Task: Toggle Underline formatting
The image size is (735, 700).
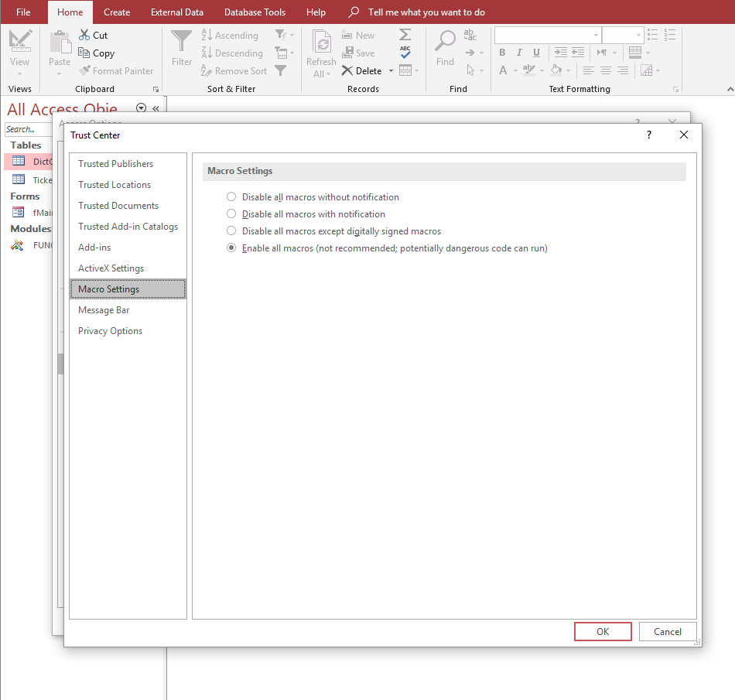Action: point(536,53)
